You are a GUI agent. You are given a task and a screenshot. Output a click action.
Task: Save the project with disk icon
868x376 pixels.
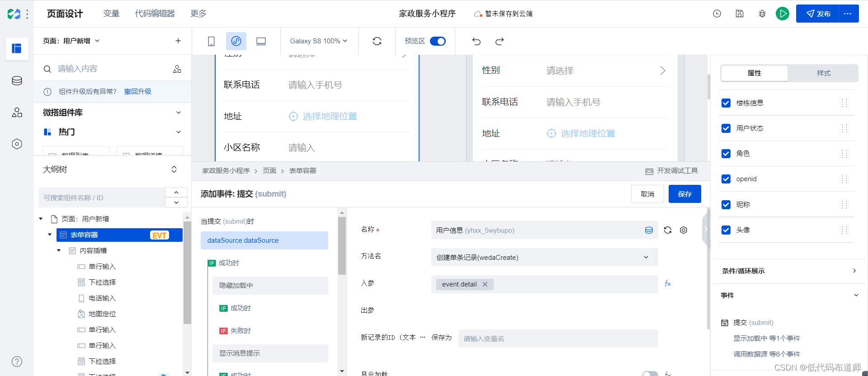740,14
